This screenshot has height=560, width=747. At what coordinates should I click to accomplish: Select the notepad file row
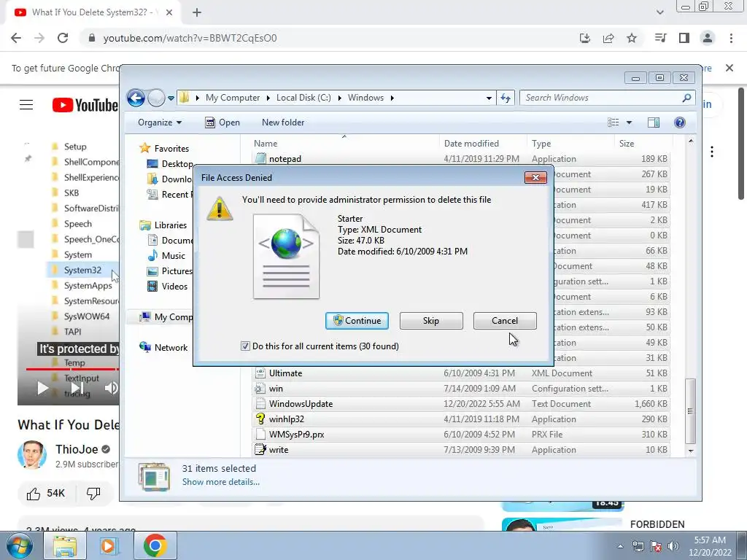[x=461, y=158]
